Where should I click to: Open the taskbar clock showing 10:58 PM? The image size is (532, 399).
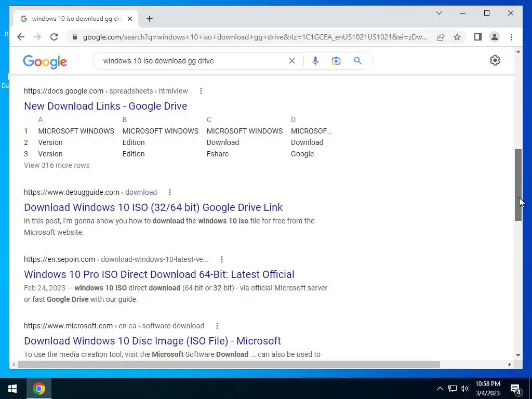(x=487, y=389)
